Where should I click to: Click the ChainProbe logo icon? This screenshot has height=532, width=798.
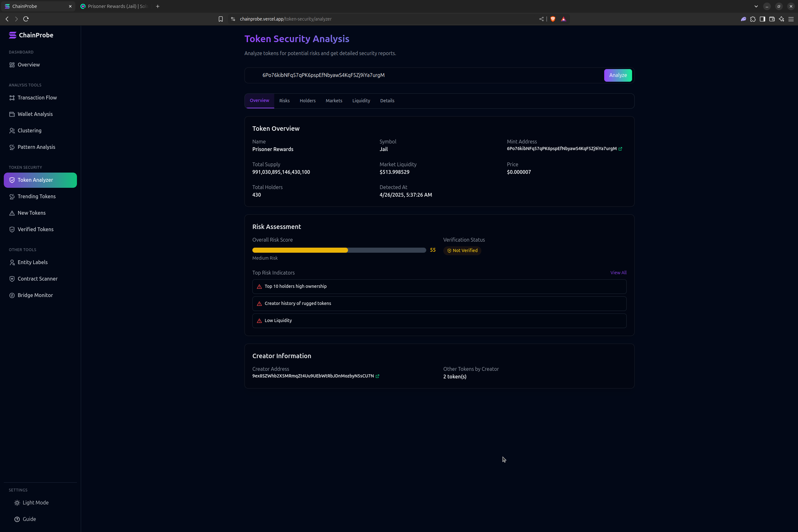[13, 35]
